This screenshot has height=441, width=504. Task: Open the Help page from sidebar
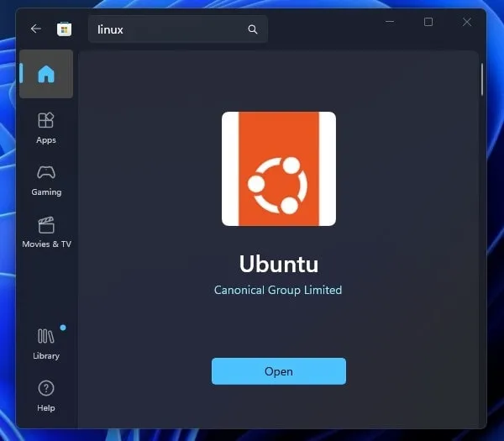pyautogui.click(x=46, y=395)
